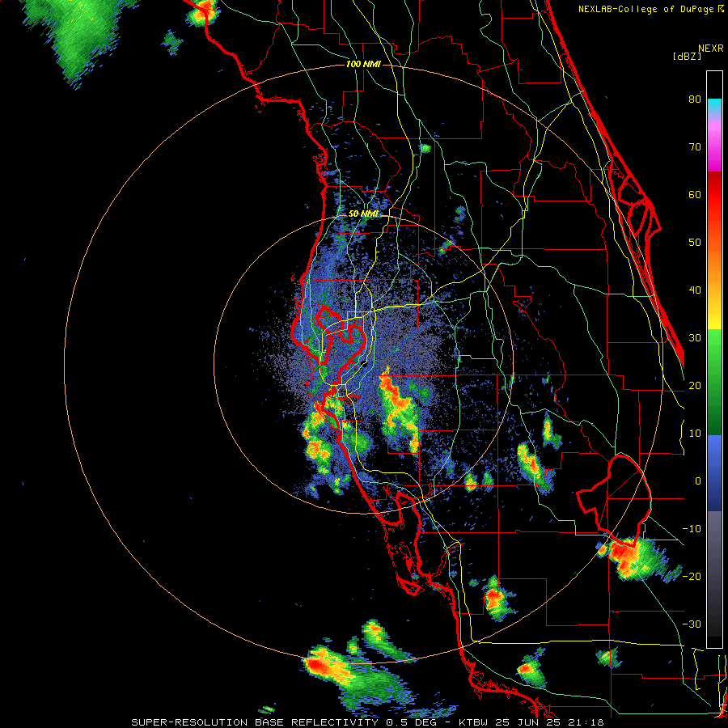Click the "50" value on the dBZ scale
The width and height of the screenshot is (728, 728).
coord(695,243)
